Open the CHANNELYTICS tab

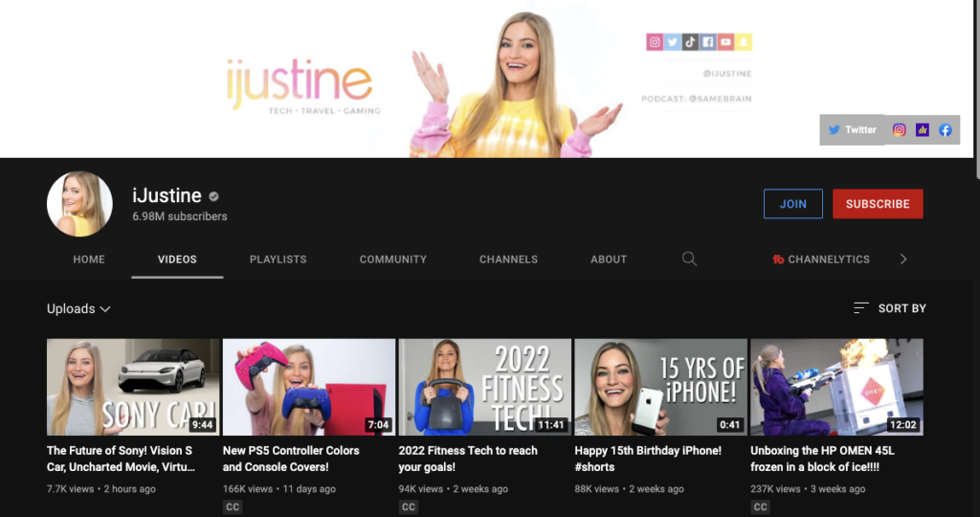(821, 259)
